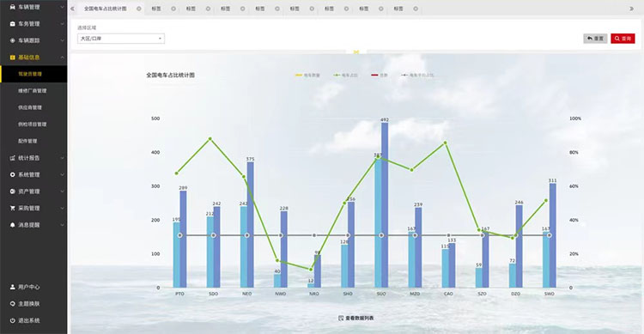Click the user icon beside 用户中心
644x334 pixels.
(12, 287)
